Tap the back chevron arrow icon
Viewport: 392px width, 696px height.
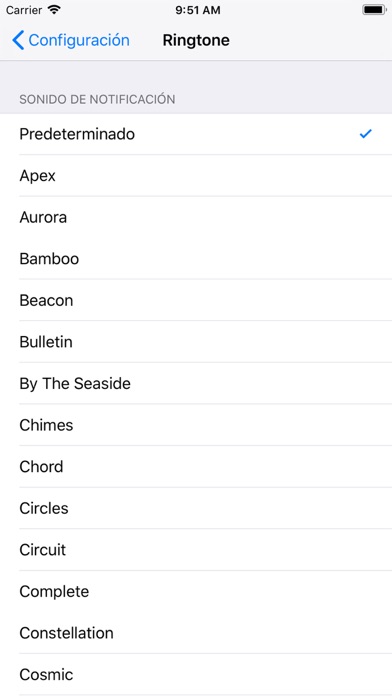(x=18, y=40)
